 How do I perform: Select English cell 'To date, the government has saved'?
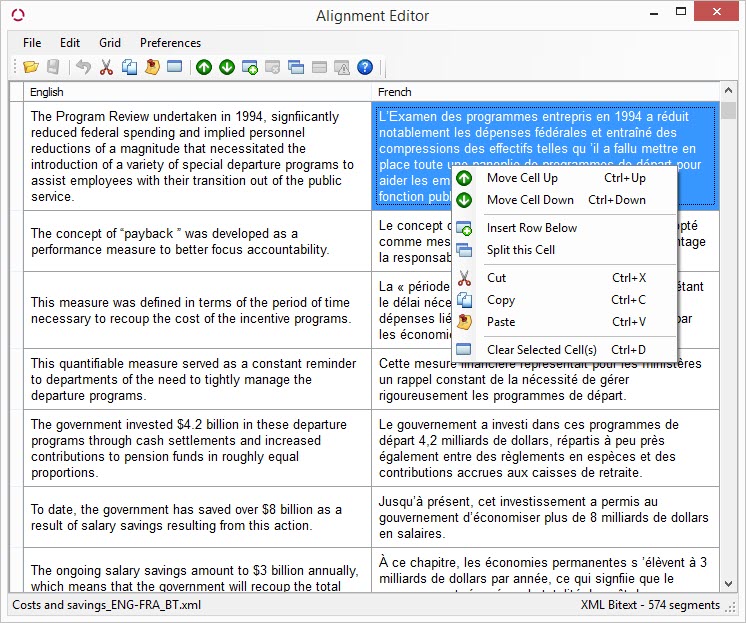pyautogui.click(x=197, y=517)
